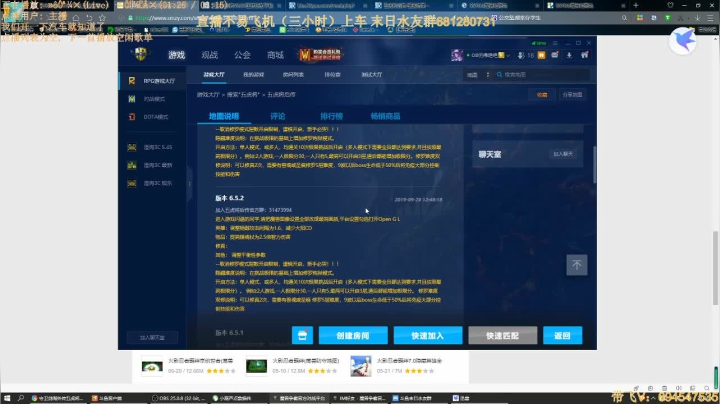Click the 版本 6.5.2 changelog heading
Image resolution: width=720 pixels, height=404 pixels.
230,198
